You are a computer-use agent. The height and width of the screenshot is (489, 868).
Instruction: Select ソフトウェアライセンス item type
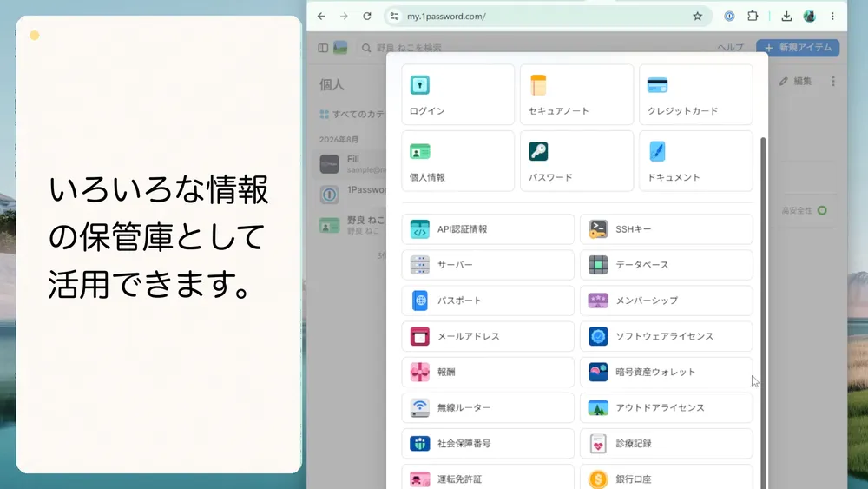click(x=667, y=336)
